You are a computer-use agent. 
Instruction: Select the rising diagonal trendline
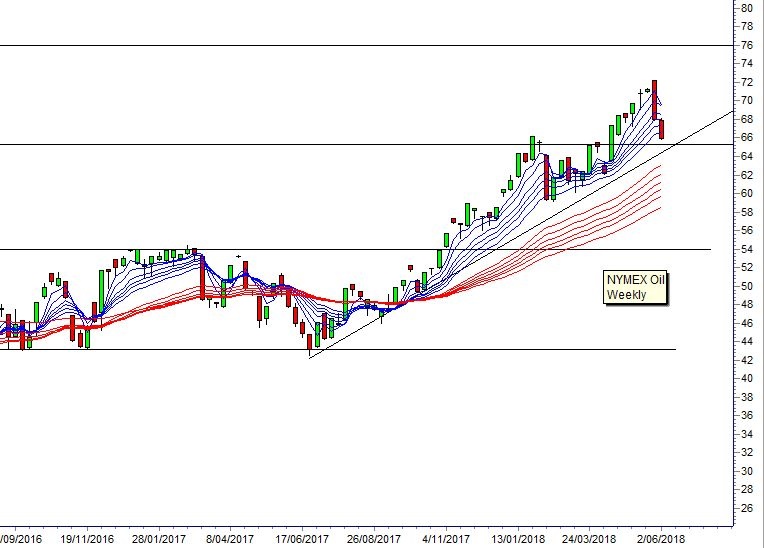[521, 235]
